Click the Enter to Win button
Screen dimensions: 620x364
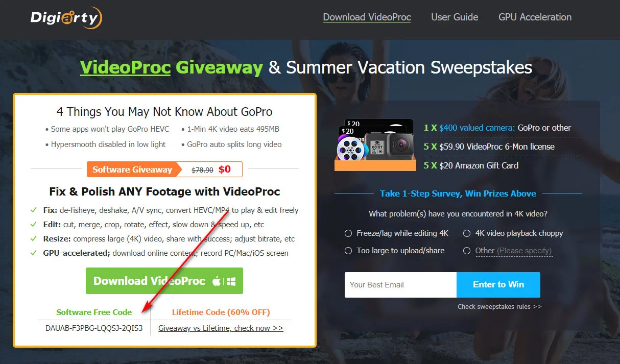pyautogui.click(x=498, y=285)
